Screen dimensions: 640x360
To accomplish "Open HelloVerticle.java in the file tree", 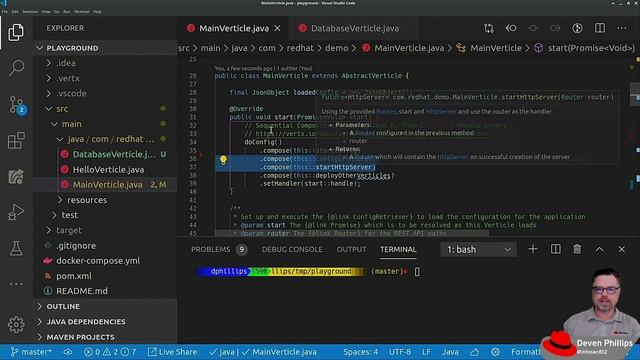I will (x=108, y=170).
